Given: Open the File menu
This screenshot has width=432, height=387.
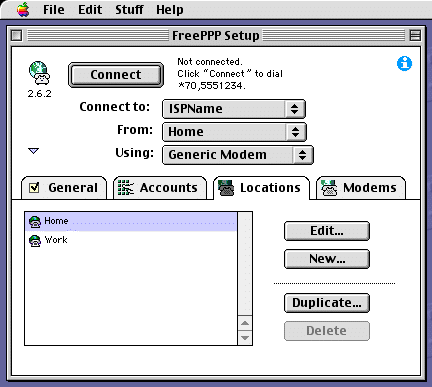Looking at the screenshot, I should [x=54, y=9].
